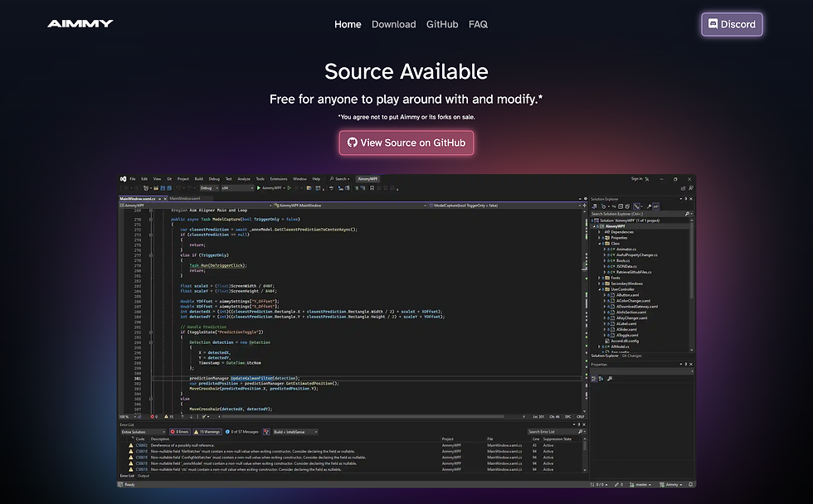Close the MainWindow.xaml.cs tab
The image size is (813, 504).
click(x=165, y=198)
